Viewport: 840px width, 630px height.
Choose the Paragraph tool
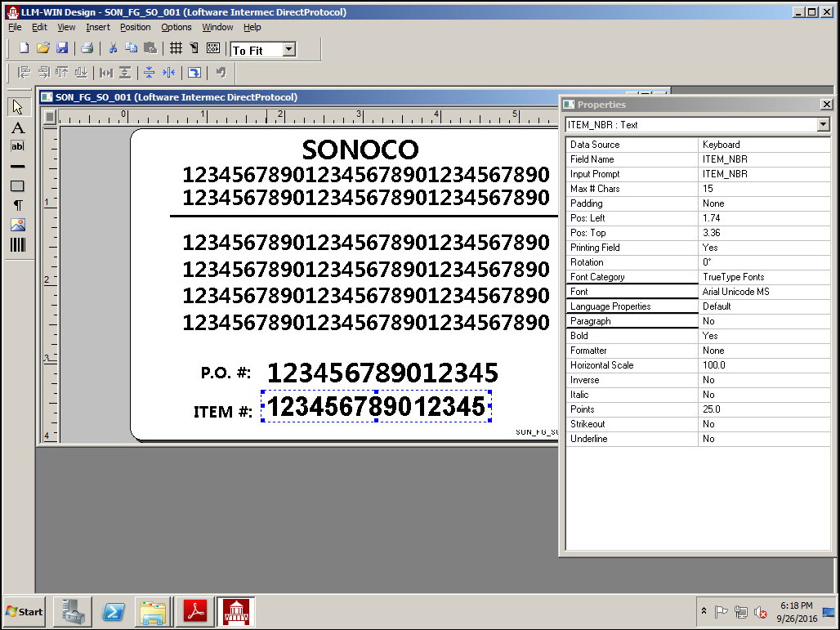(18, 205)
